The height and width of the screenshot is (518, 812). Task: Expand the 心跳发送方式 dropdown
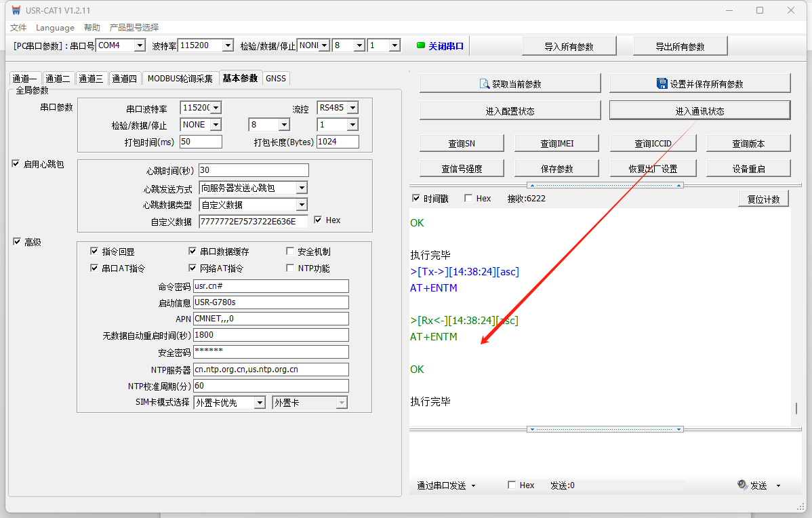pyautogui.click(x=302, y=188)
